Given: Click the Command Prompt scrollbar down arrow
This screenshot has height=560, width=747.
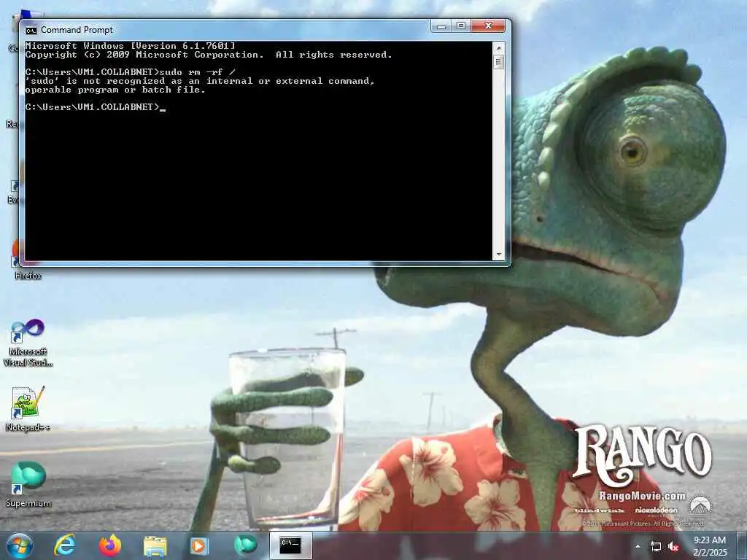Looking at the screenshot, I should [x=499, y=254].
